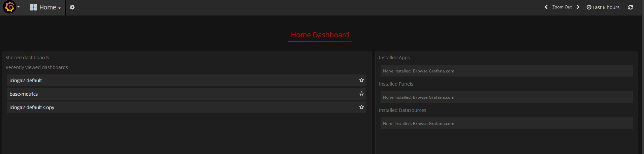Browse Grafana.com under Installed Datasources
This screenshot has height=154, width=644.
click(x=433, y=124)
